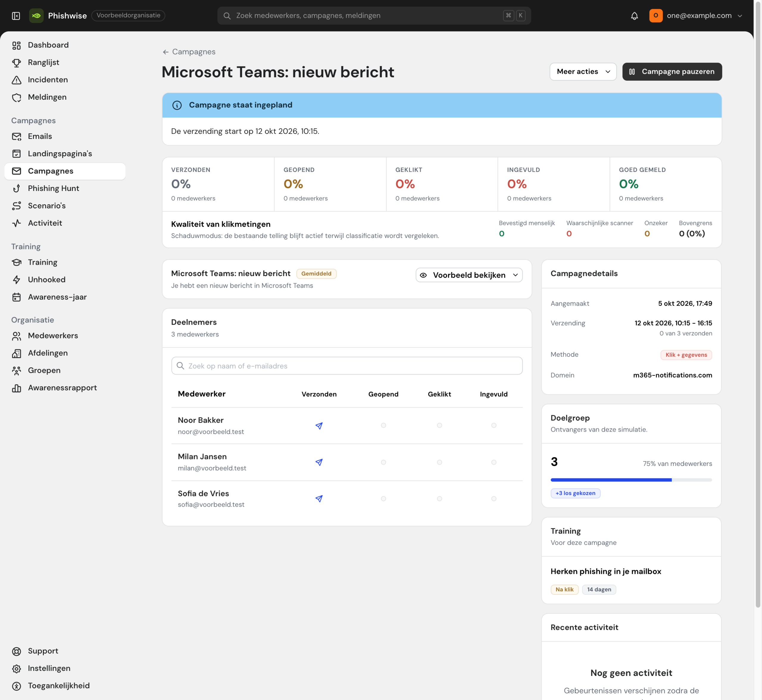Click Voorbeeldorganisatie organisation badge
Viewport: 762px width, 700px height.
click(128, 15)
